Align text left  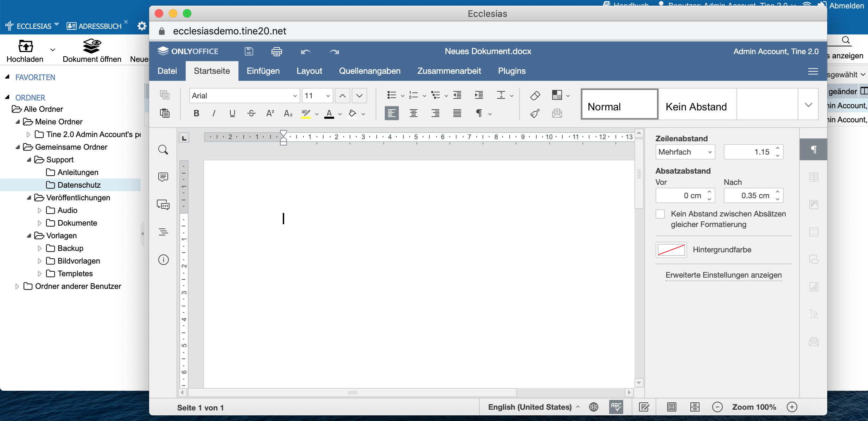[x=391, y=113]
